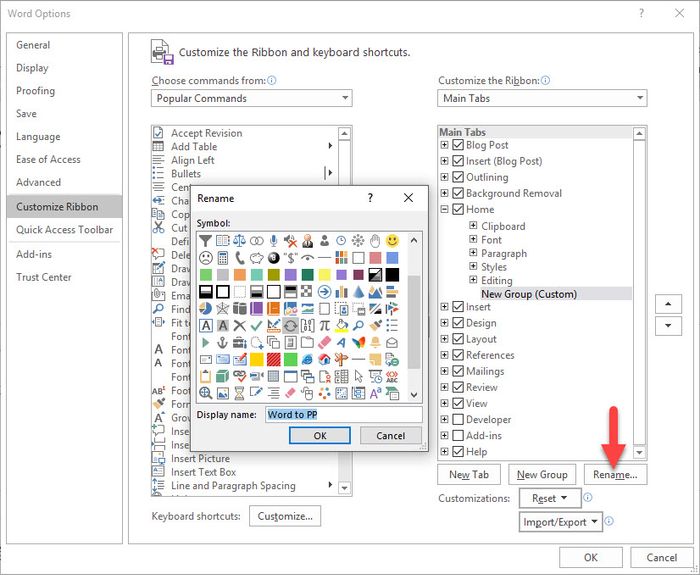Pick the pie chart symbol

(x=205, y=309)
